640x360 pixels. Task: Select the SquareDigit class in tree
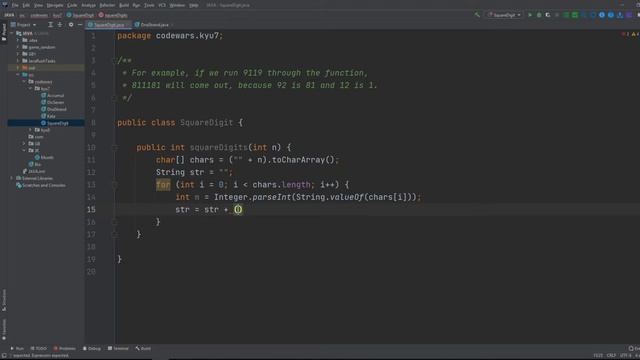(x=55, y=123)
